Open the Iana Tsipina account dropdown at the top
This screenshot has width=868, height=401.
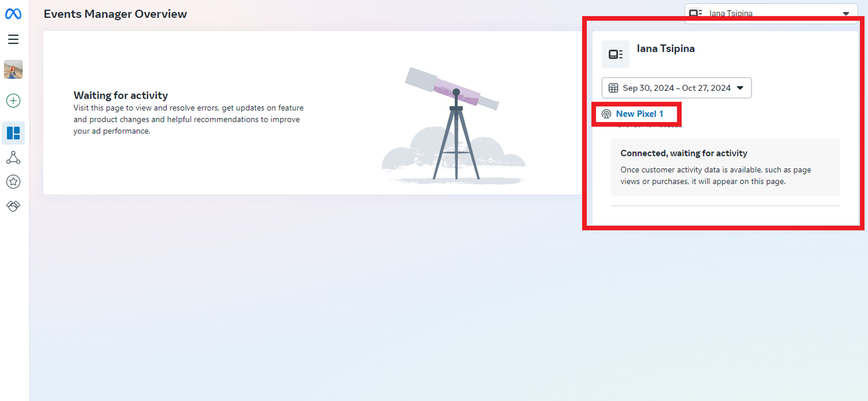tap(771, 13)
